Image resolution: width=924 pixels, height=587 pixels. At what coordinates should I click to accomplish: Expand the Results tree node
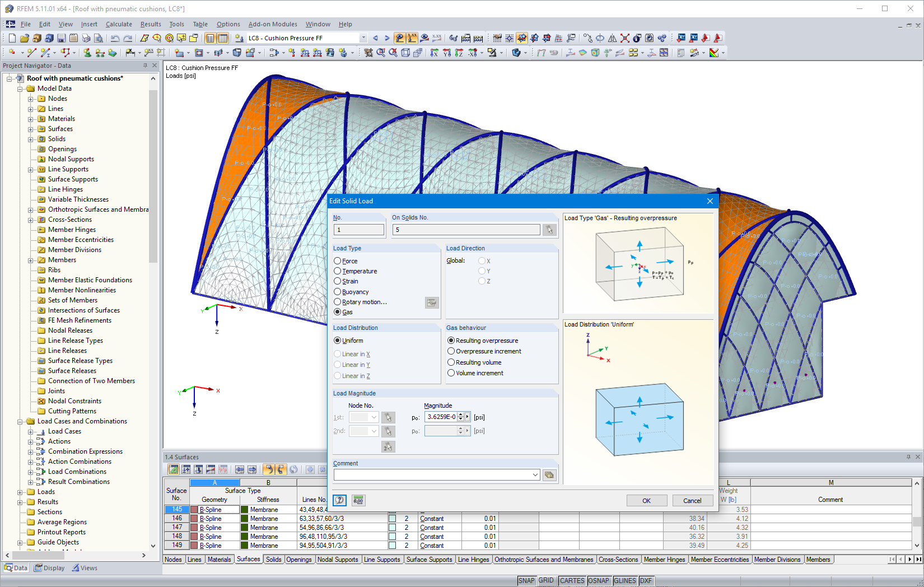[x=20, y=502]
